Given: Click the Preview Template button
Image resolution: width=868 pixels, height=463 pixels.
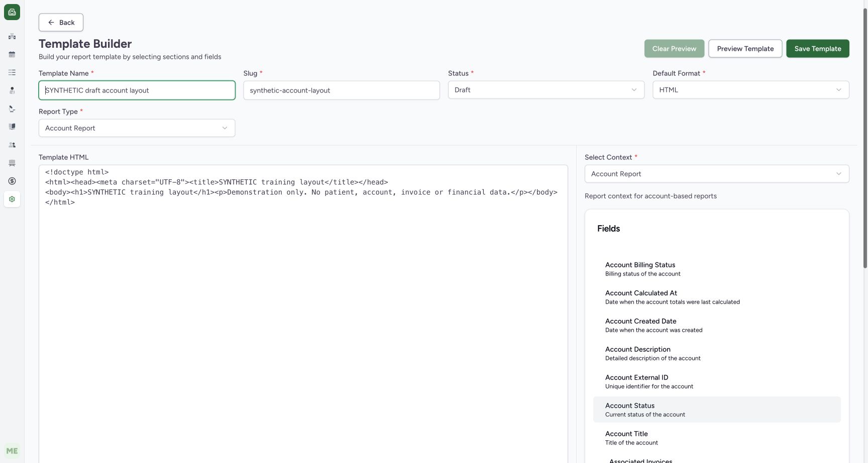Looking at the screenshot, I should (745, 49).
